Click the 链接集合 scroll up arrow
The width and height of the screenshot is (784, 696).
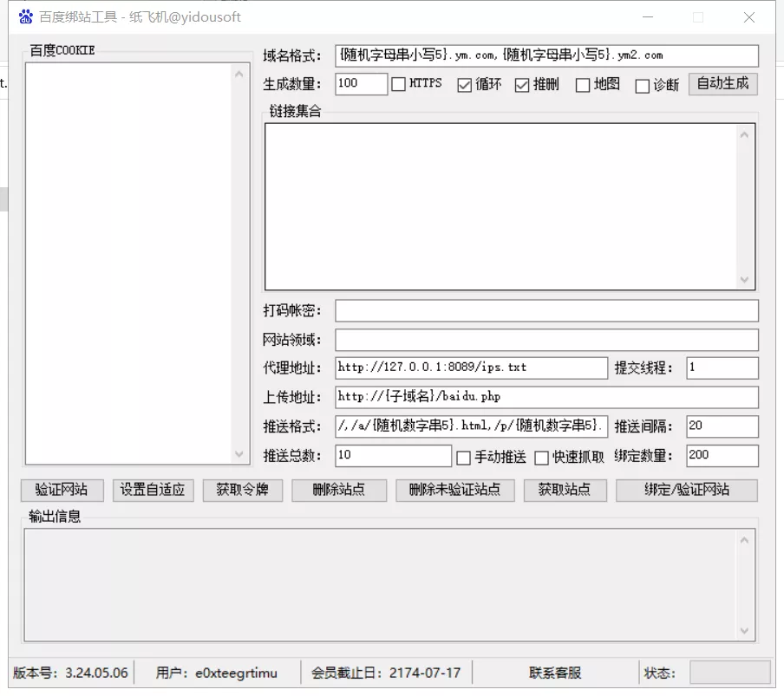click(744, 135)
